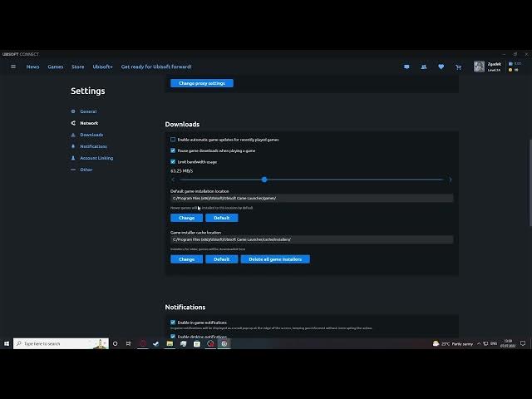Screen dimensions: 532x399
Task: Click the bandwidth limit slider handle
Action: (264, 180)
